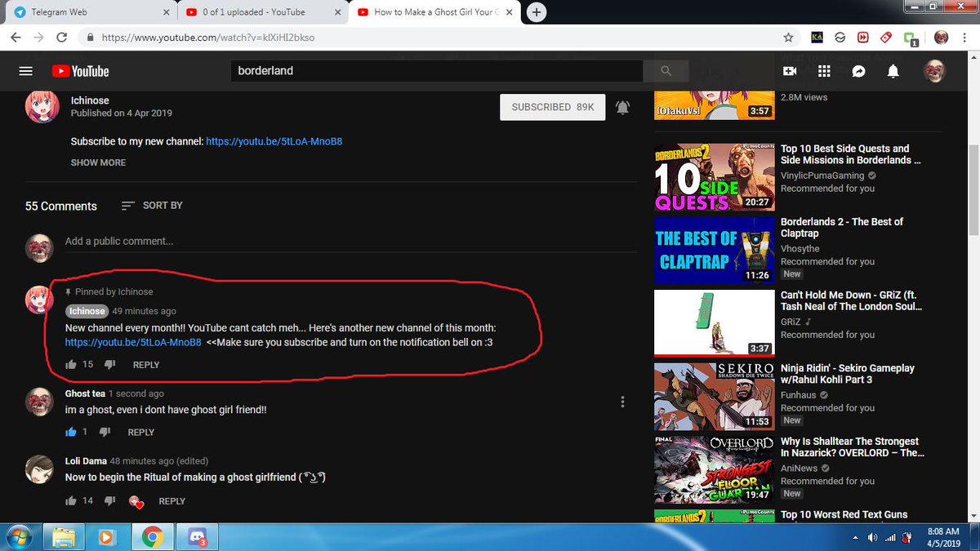This screenshot has height=551, width=980.
Task: Close the 0 of 1 uploaded tab
Action: pos(336,12)
